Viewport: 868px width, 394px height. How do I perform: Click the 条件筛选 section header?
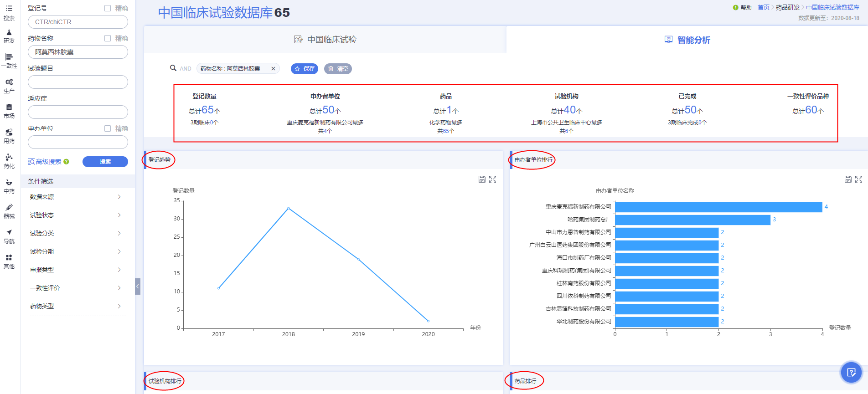click(x=78, y=181)
